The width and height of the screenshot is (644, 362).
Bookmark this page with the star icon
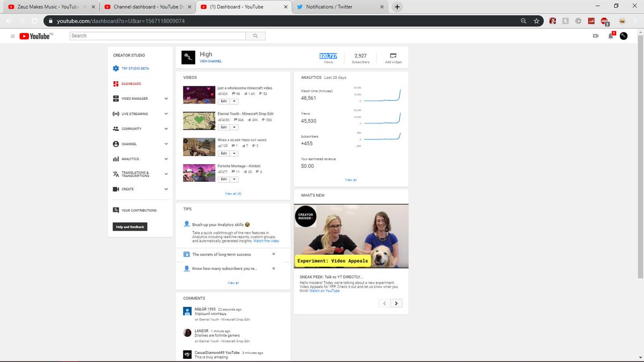tap(537, 21)
